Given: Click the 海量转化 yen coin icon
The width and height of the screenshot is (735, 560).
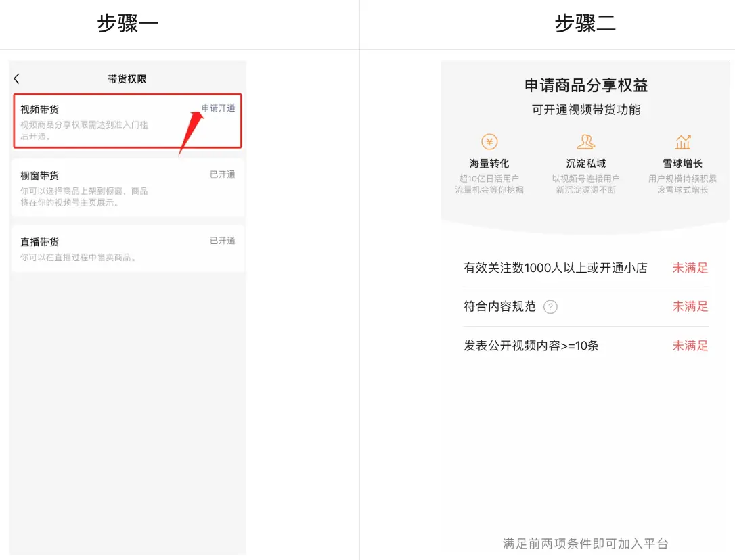Looking at the screenshot, I should coord(489,141).
